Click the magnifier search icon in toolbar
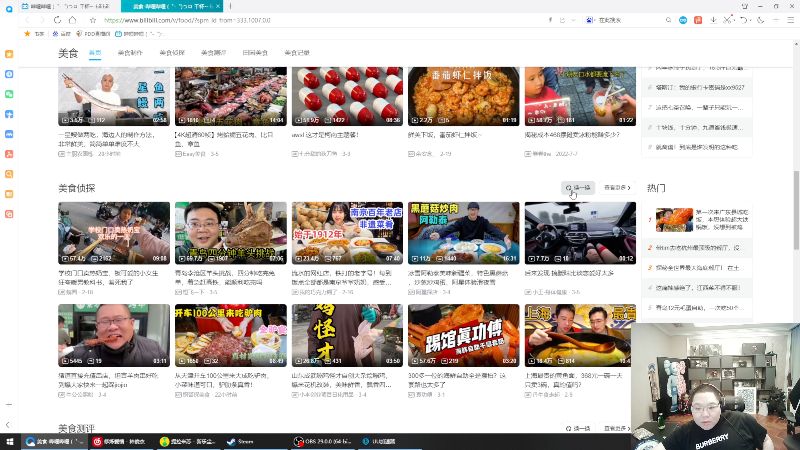 point(668,20)
